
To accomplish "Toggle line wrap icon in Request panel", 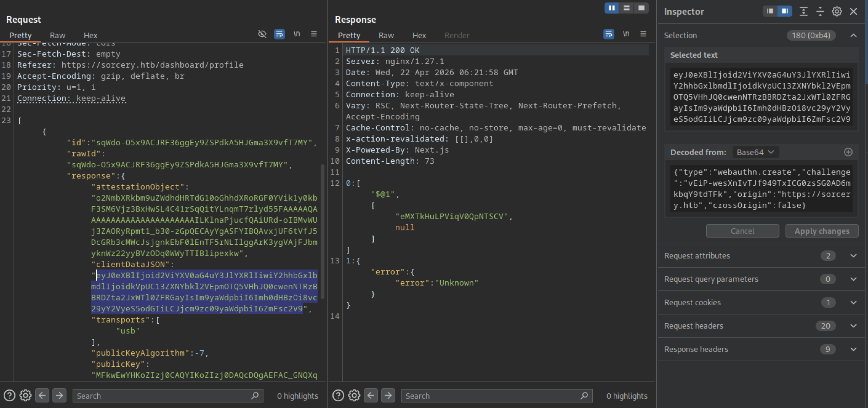I will point(279,34).
